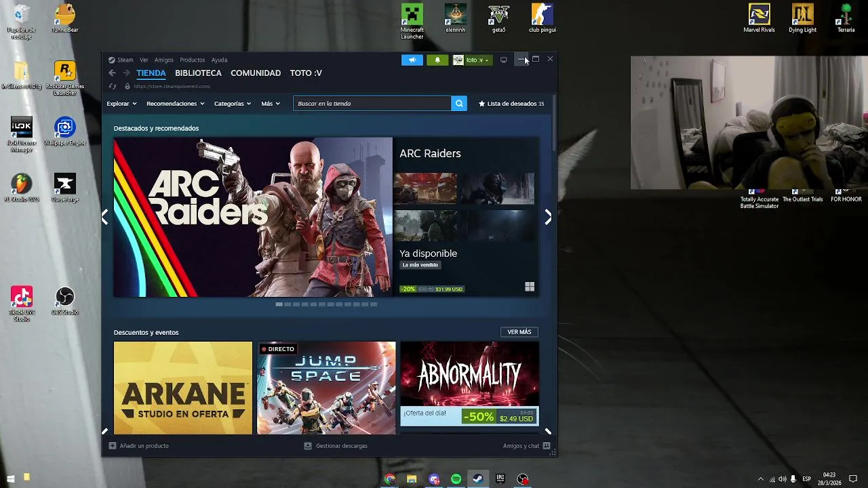
Task: Open Dying Light desktop icon
Action: pos(802,18)
